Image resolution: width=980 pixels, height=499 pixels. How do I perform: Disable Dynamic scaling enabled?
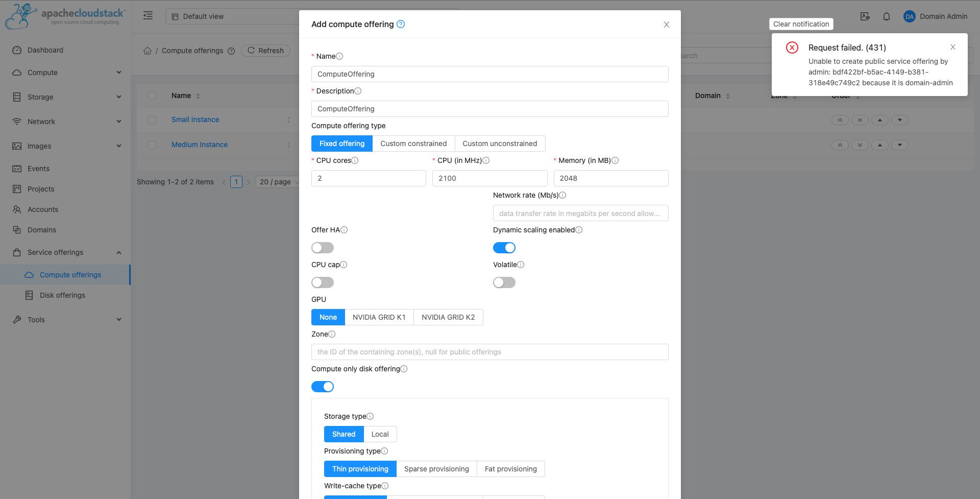click(504, 247)
